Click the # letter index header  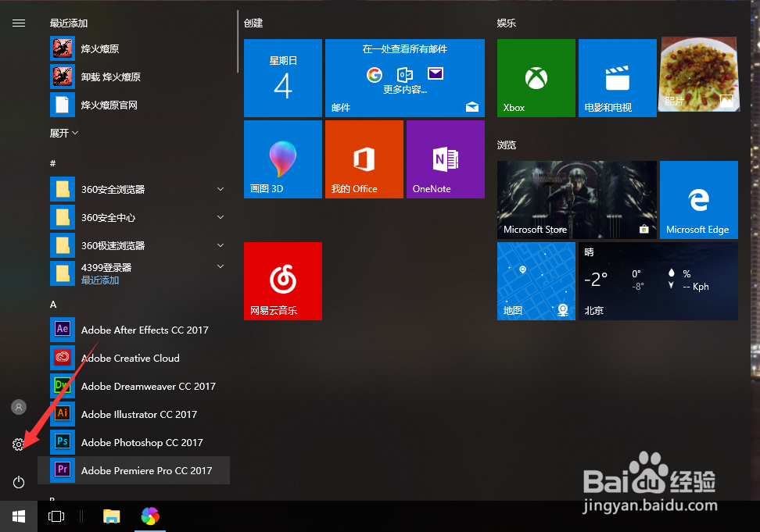click(x=53, y=163)
